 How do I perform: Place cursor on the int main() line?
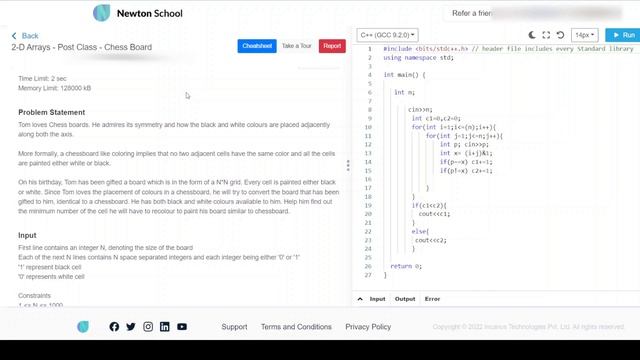pos(404,75)
